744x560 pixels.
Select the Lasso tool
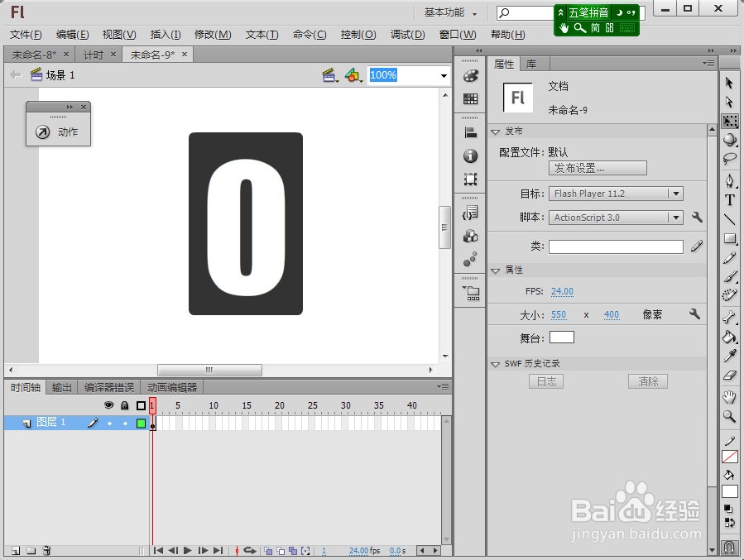(x=730, y=159)
